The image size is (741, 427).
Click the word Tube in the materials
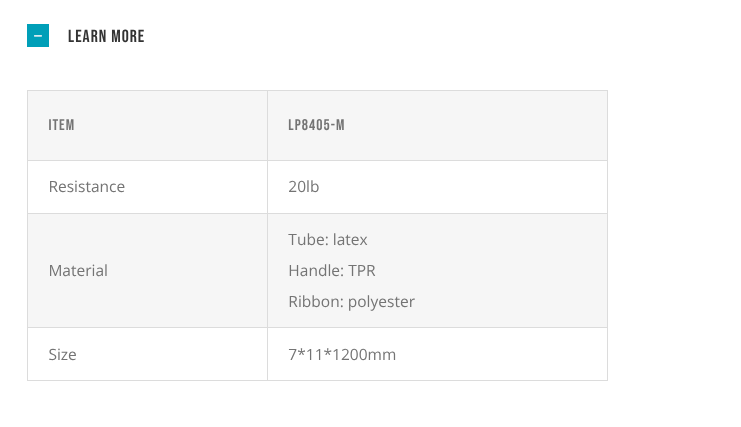coord(306,240)
